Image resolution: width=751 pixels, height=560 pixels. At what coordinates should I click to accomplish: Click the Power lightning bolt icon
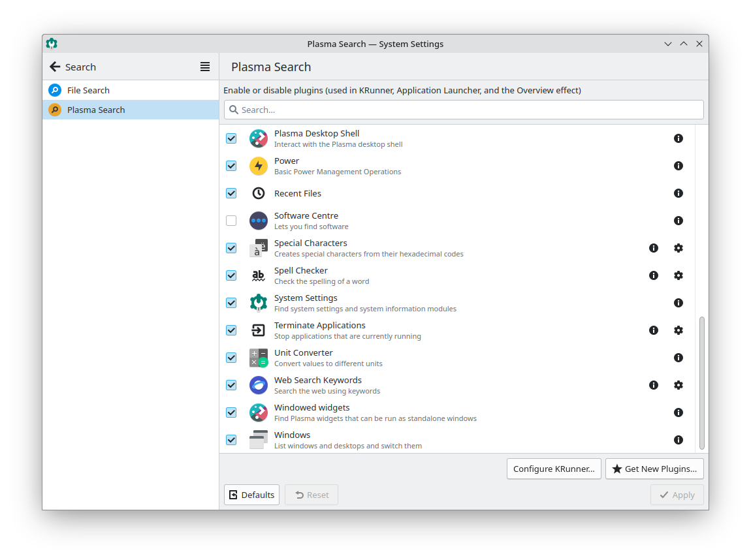(259, 166)
